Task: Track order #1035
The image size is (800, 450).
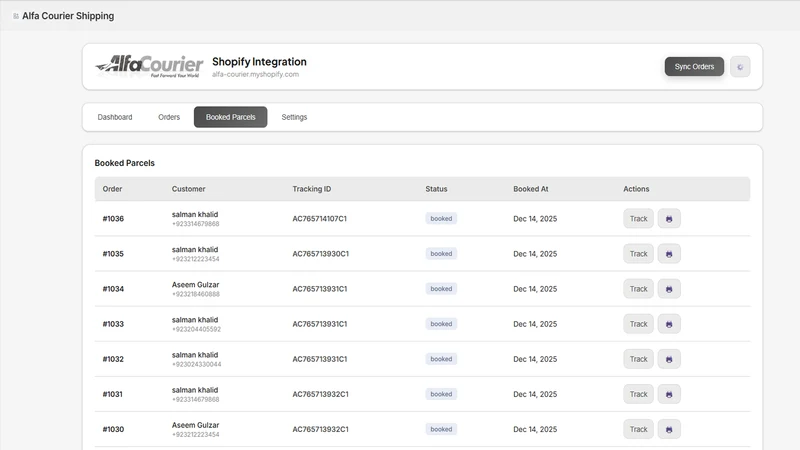Action: point(638,254)
